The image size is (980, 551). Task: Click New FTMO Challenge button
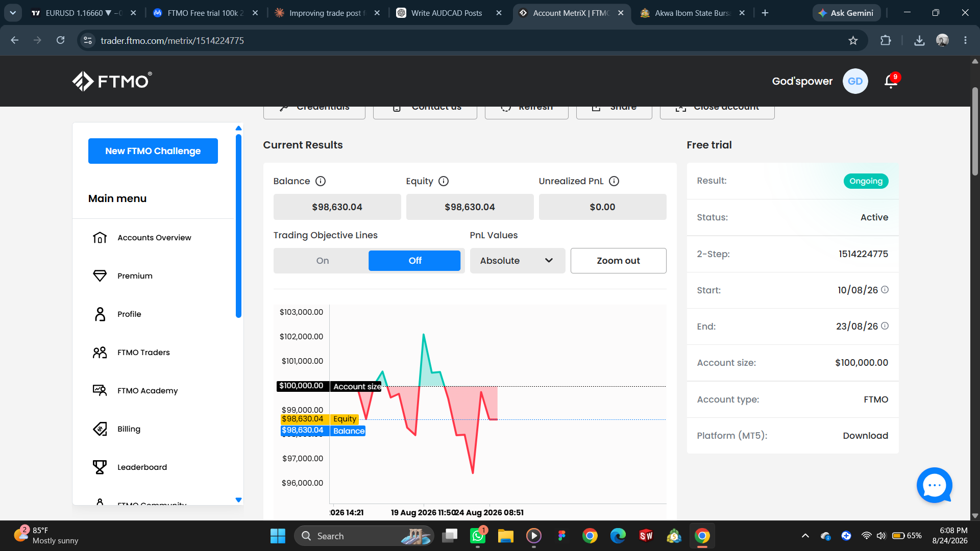pyautogui.click(x=153, y=151)
